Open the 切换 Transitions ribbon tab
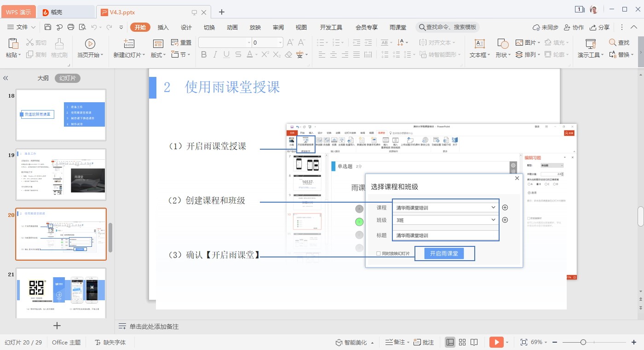The height and width of the screenshot is (350, 644). pos(209,27)
